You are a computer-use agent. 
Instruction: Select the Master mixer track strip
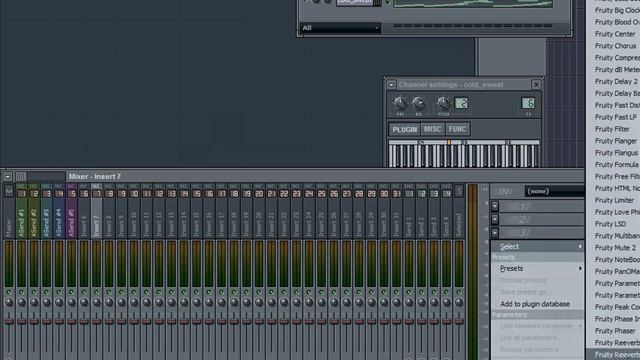[x=9, y=211]
